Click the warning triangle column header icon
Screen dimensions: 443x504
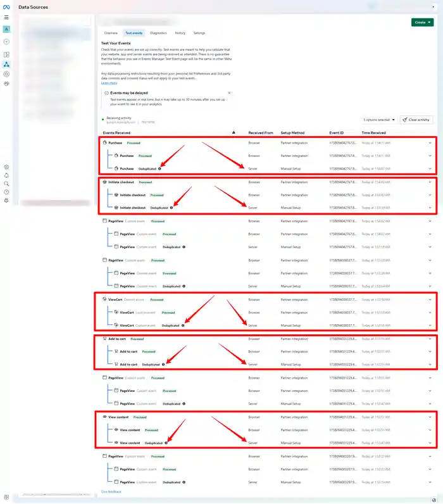click(234, 132)
